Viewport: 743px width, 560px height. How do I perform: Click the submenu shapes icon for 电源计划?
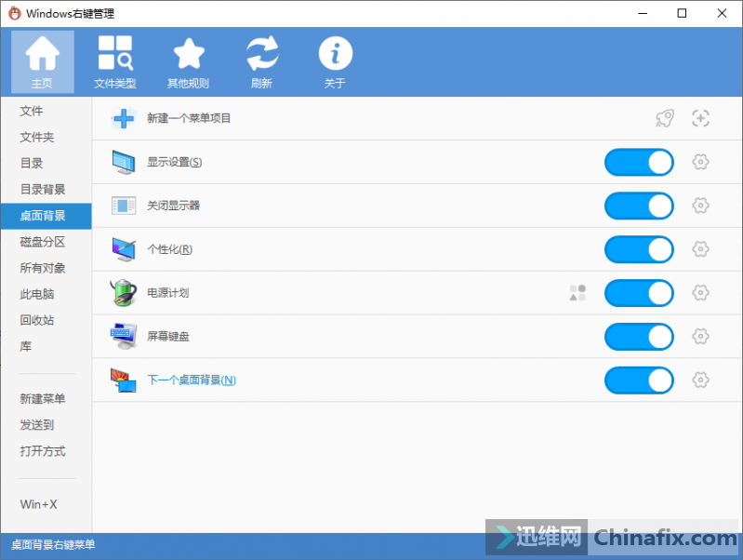(577, 293)
